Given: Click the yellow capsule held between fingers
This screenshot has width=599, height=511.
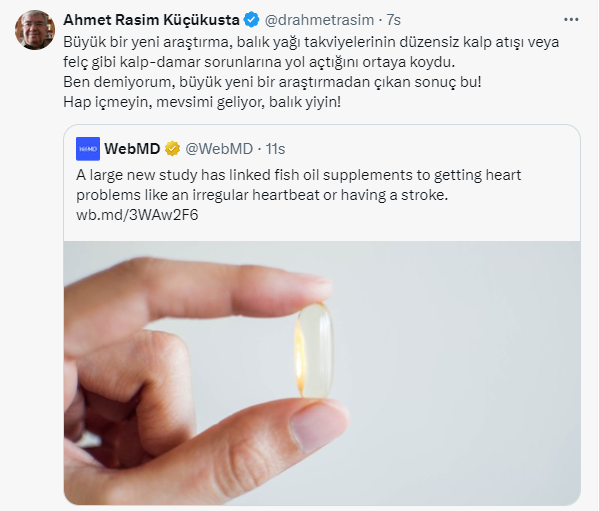Looking at the screenshot, I should tap(315, 350).
